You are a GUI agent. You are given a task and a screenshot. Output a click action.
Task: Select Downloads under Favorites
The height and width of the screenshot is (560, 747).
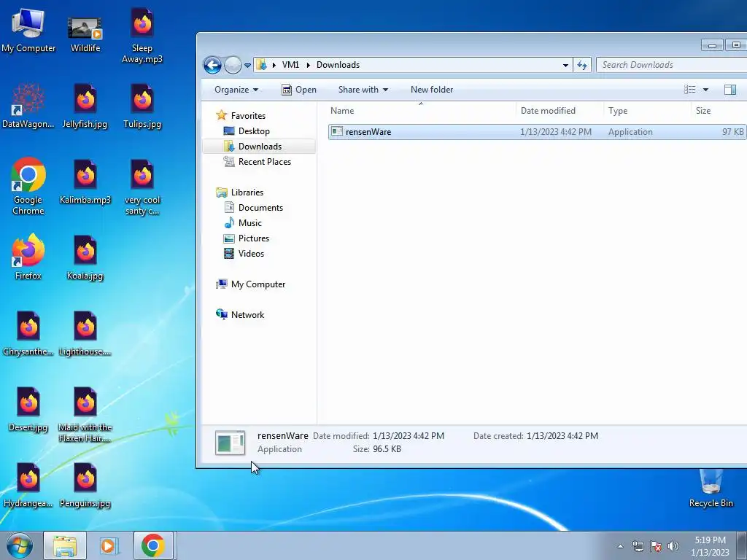coord(260,146)
